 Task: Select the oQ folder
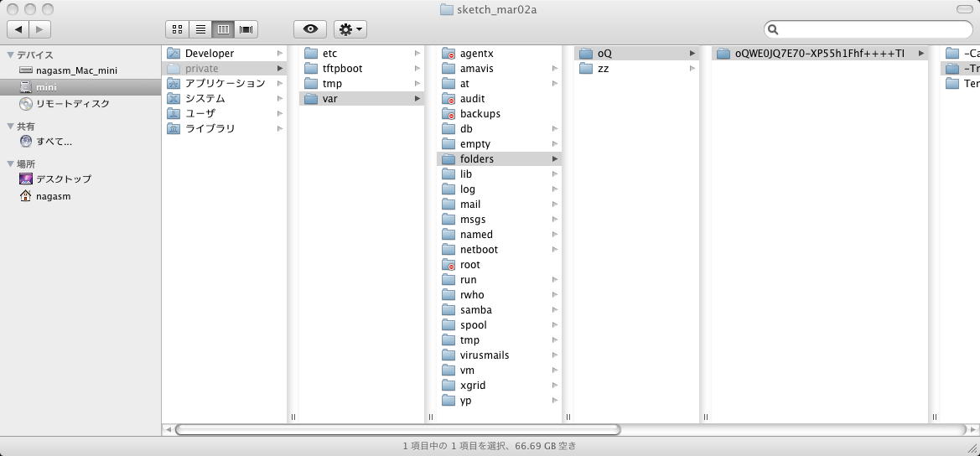point(637,53)
